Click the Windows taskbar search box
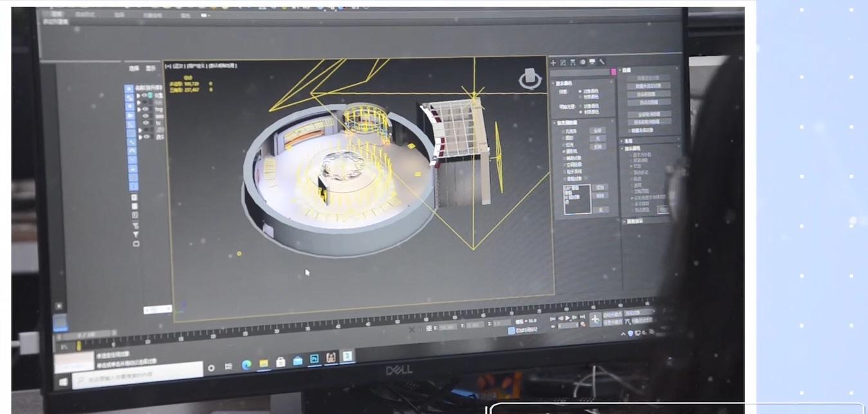The image size is (868, 414). pyautogui.click(x=137, y=375)
